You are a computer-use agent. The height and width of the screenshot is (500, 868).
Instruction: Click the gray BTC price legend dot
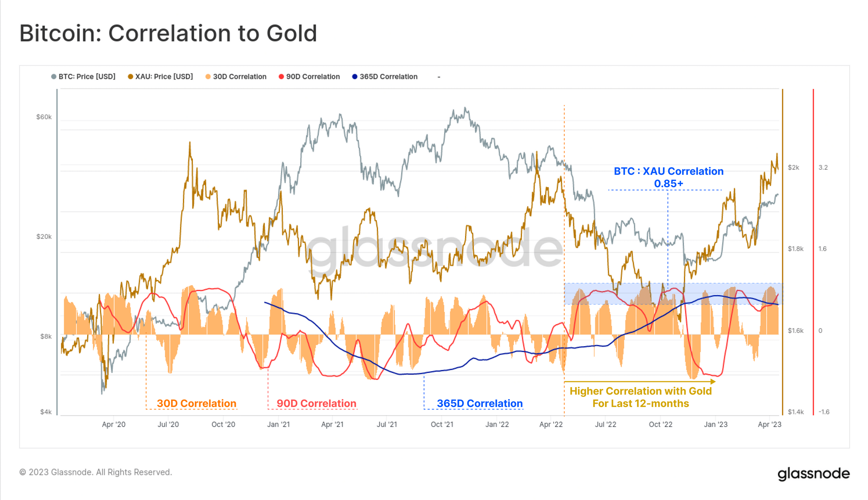coord(54,77)
